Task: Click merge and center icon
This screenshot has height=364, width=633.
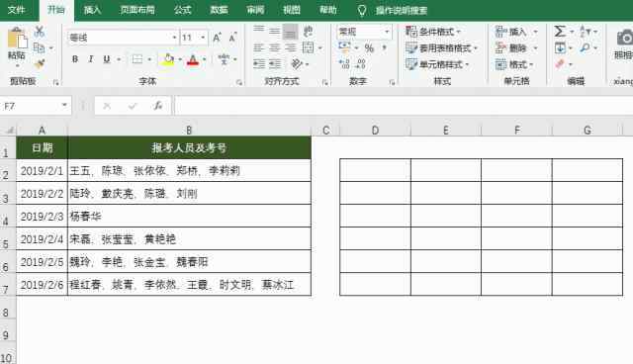Action: pos(308,47)
